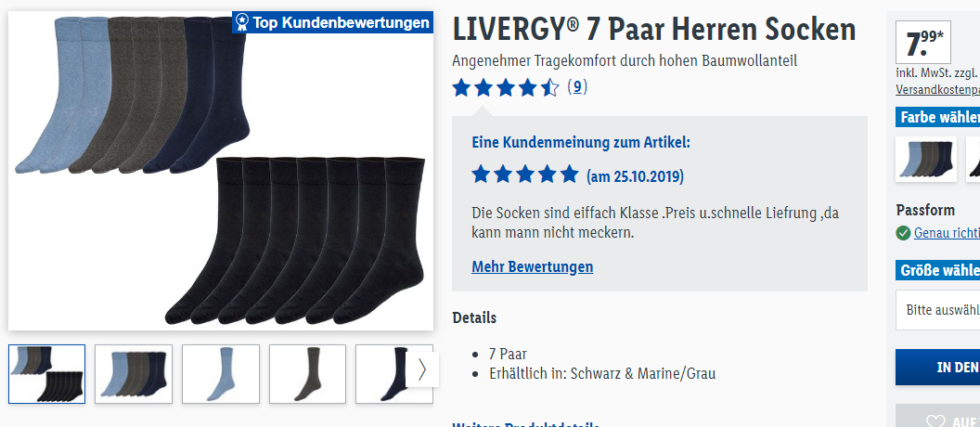Select the single light blue sock thumbnail
The image size is (980, 427).
[221, 374]
